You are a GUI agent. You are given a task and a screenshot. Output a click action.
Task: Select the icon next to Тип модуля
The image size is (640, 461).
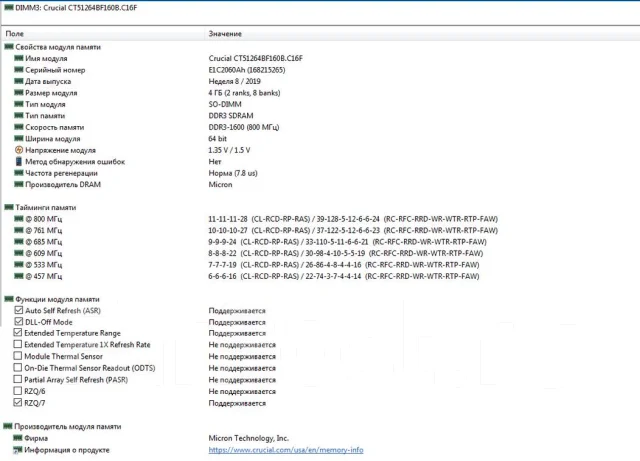19,104
